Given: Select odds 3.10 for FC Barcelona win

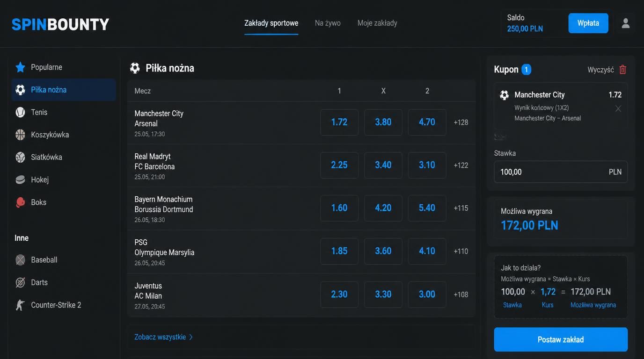Looking at the screenshot, I should coord(427,165).
